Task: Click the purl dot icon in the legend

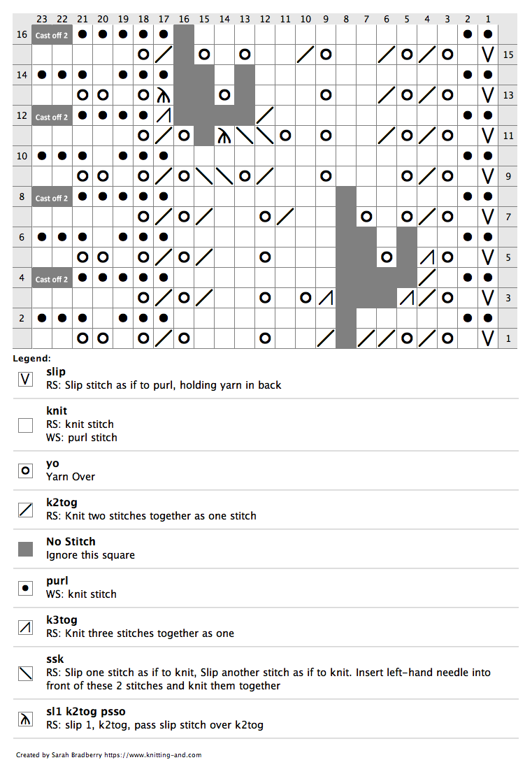Action: 26,588
